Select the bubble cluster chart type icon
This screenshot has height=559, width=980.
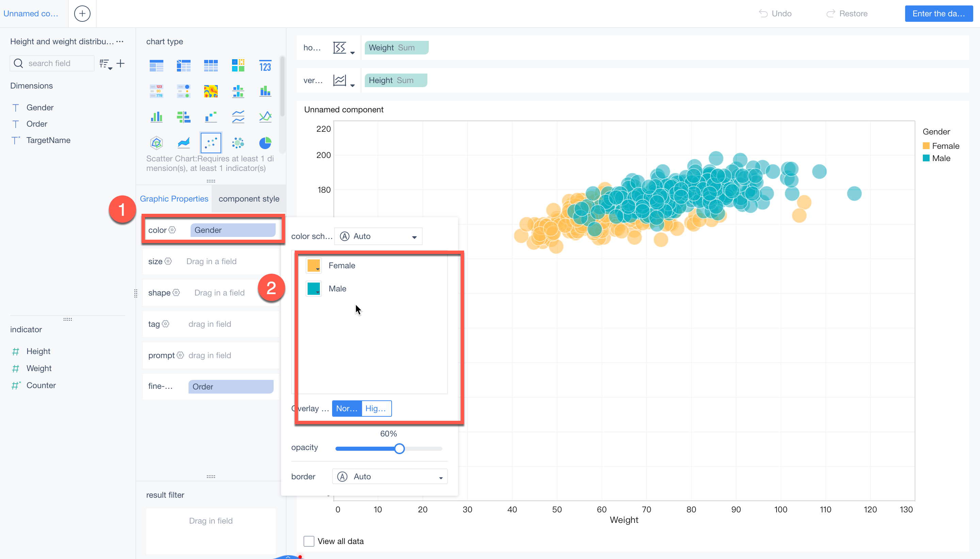point(238,143)
